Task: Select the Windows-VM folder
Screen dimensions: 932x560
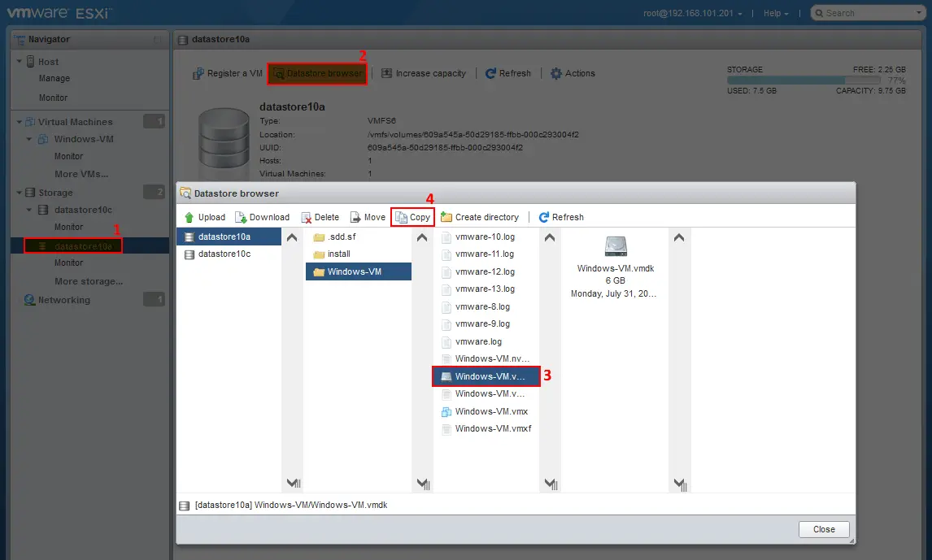Action: [359, 271]
